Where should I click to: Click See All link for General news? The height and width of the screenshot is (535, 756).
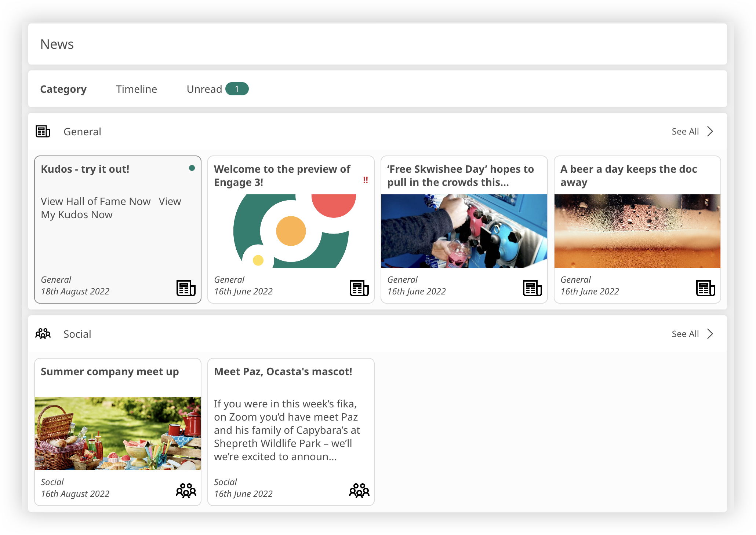[x=685, y=131]
